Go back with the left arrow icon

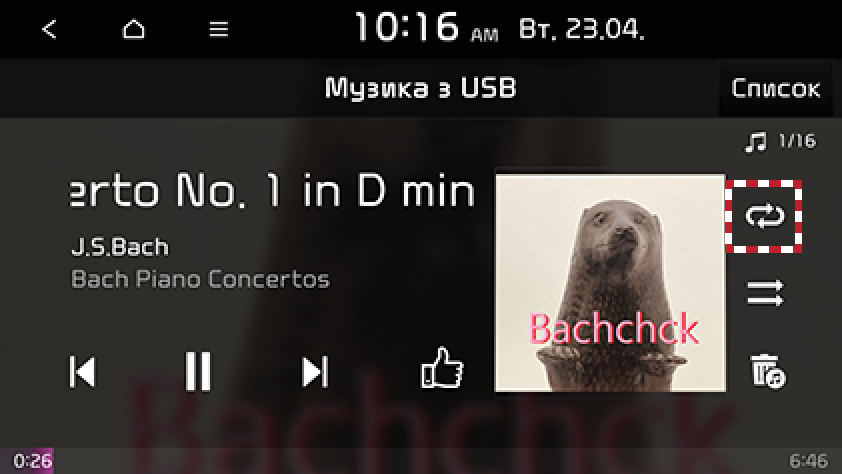tap(49, 29)
